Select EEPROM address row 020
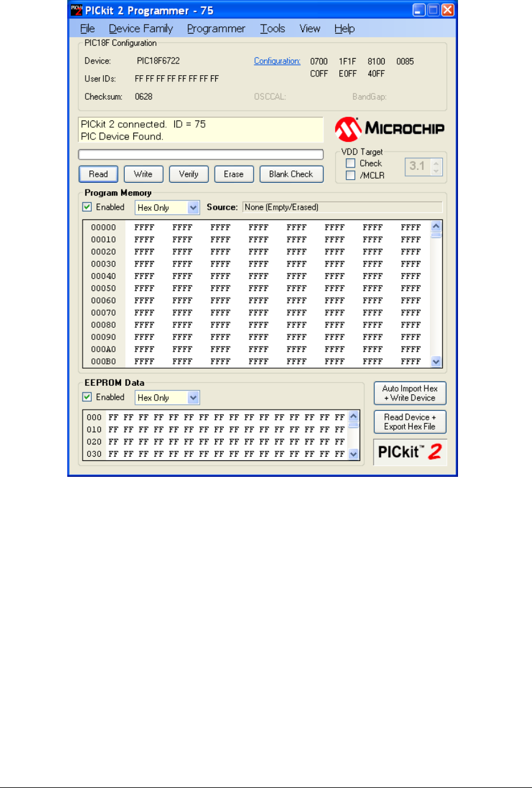Image resolution: width=532 pixels, height=788 pixels. point(94,441)
